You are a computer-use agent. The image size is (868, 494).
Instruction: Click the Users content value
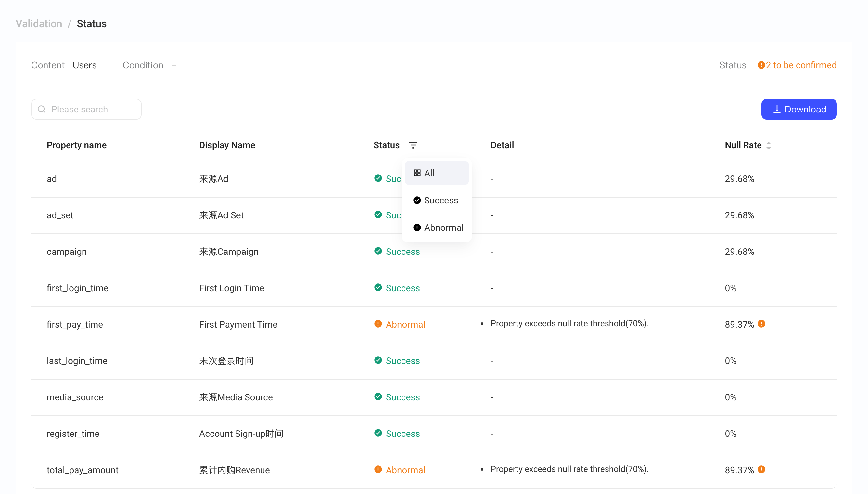(x=84, y=65)
